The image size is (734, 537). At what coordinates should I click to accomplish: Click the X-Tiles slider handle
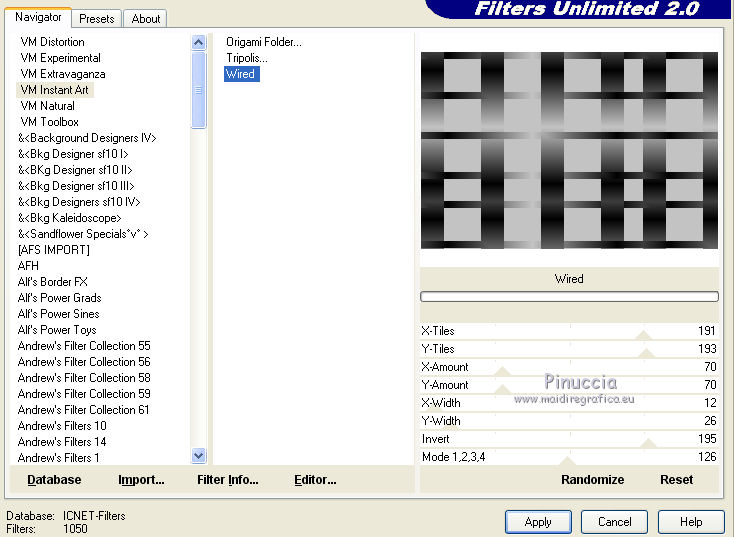click(644, 335)
